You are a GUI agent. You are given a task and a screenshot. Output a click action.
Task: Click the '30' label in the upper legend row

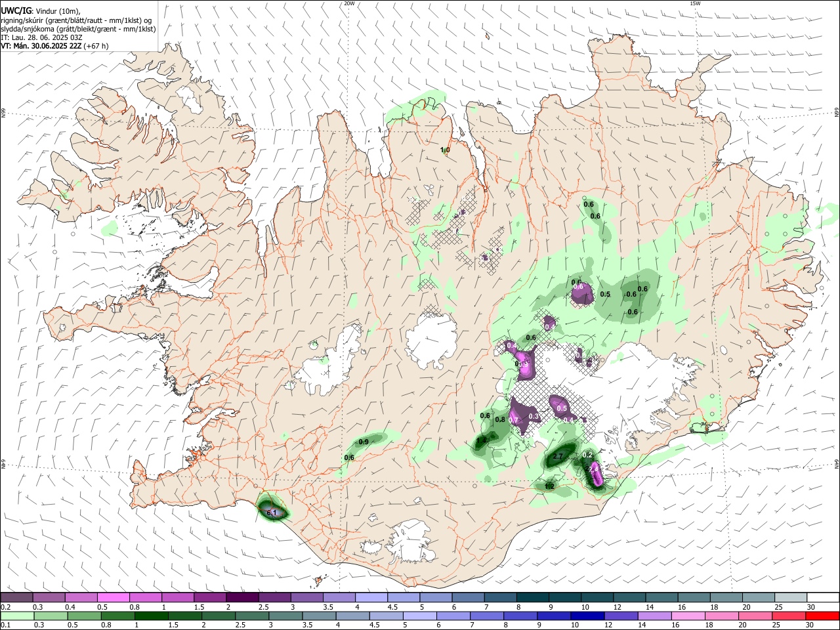click(x=811, y=607)
